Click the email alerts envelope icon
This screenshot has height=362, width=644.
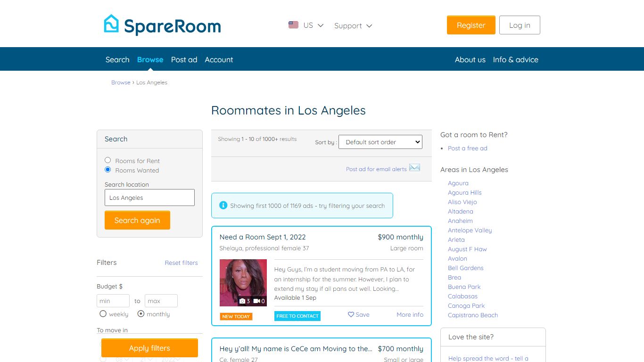point(414,168)
